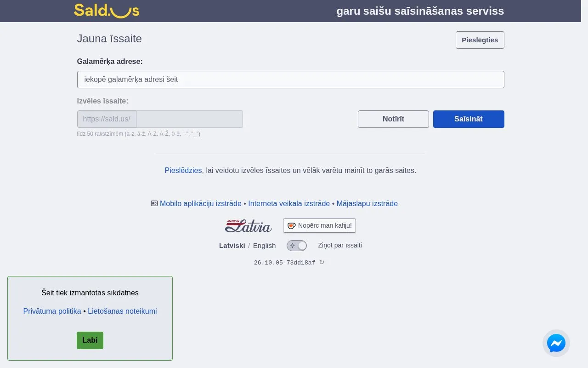Click the garu saišu saīsināšanas serviss tagline

pyautogui.click(x=420, y=11)
